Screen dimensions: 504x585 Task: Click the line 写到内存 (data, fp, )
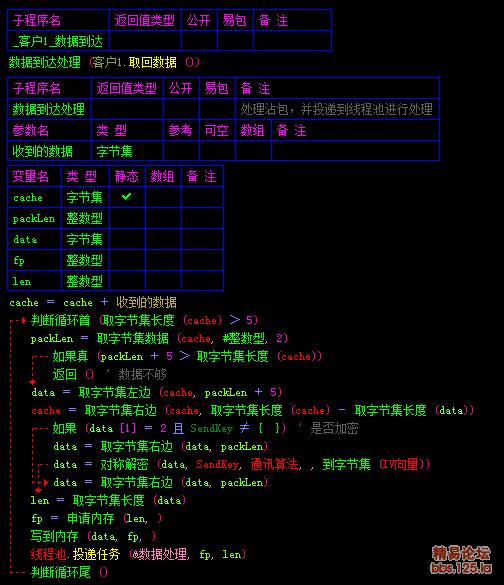tap(93, 536)
